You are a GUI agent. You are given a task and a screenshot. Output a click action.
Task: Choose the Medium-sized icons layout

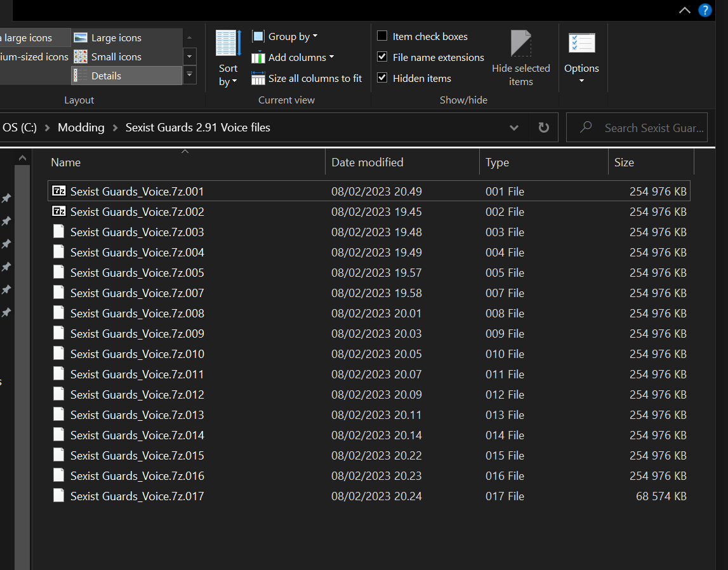point(34,56)
